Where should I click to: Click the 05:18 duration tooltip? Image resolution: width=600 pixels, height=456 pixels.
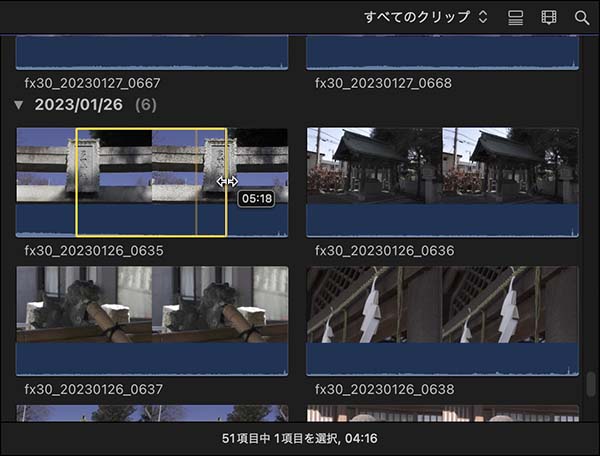coord(256,199)
